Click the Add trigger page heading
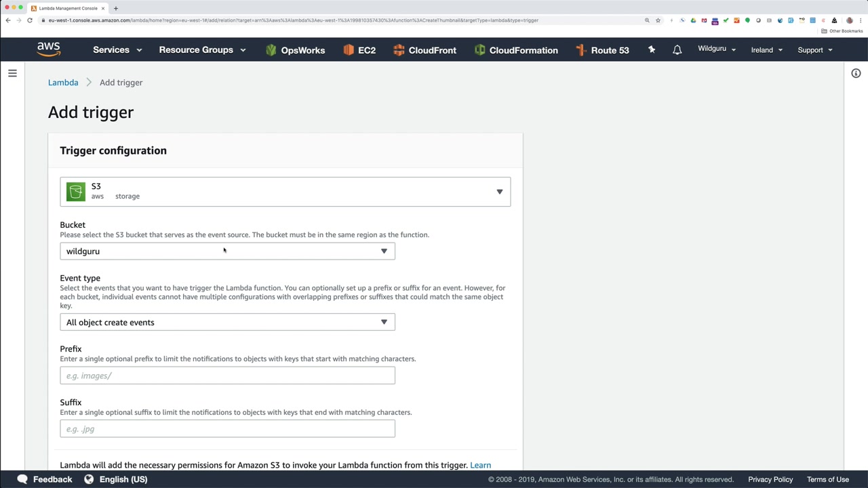Viewport: 868px width, 488px height. 91,113
